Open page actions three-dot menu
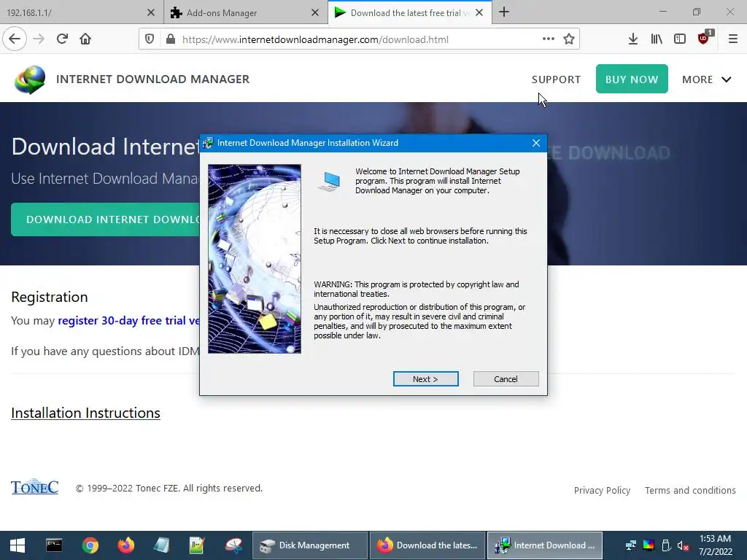The image size is (747, 560). pyautogui.click(x=549, y=39)
